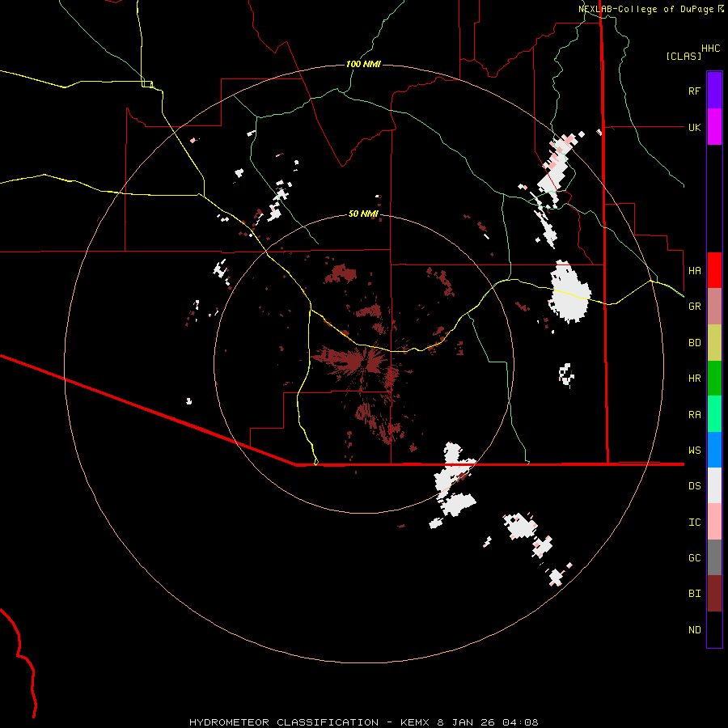Click the BI legend label

(x=694, y=594)
